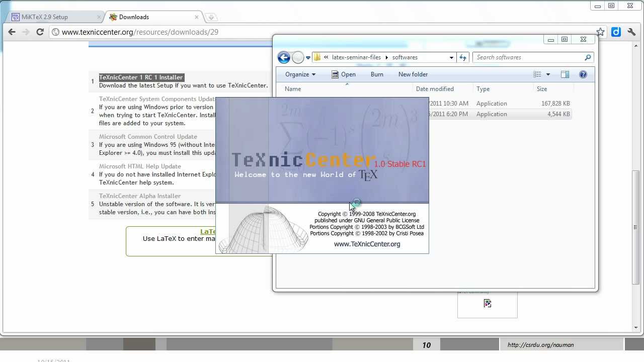
Task: Select the 167,828 KB application file
Action: click(x=501, y=104)
